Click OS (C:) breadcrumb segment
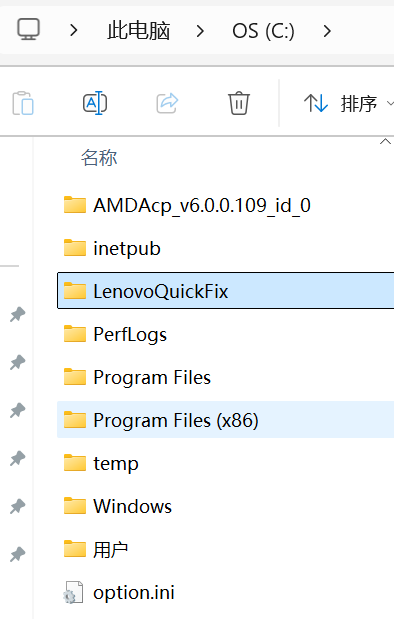This screenshot has height=619, width=394. [263, 31]
